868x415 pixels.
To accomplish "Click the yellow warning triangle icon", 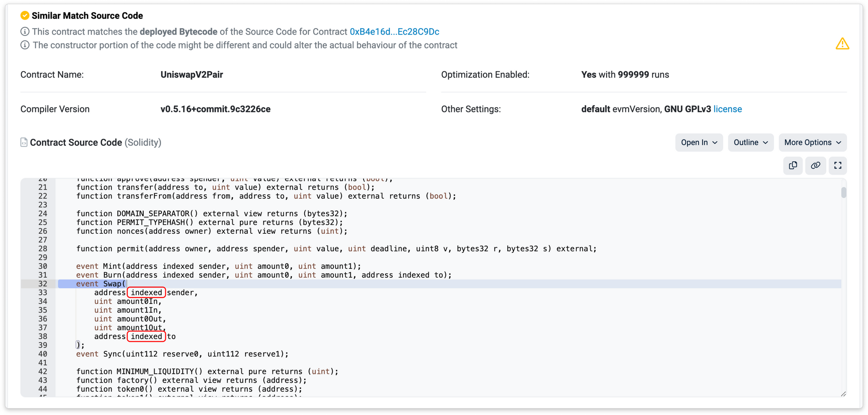I will coord(842,44).
